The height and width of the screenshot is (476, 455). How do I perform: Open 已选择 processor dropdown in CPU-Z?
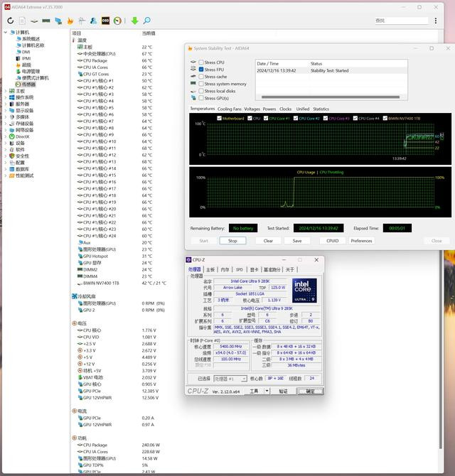(230, 379)
